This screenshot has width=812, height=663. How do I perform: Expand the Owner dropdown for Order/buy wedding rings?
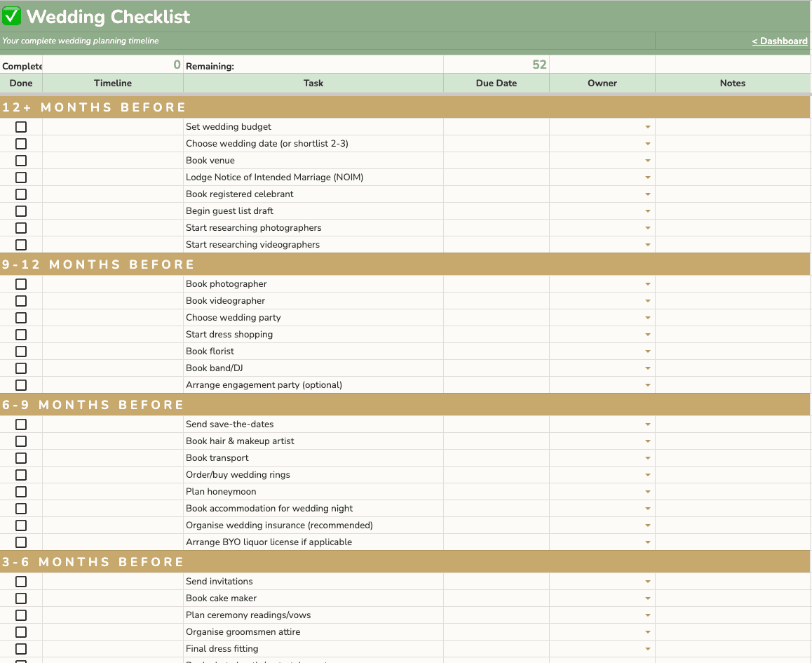(x=647, y=475)
